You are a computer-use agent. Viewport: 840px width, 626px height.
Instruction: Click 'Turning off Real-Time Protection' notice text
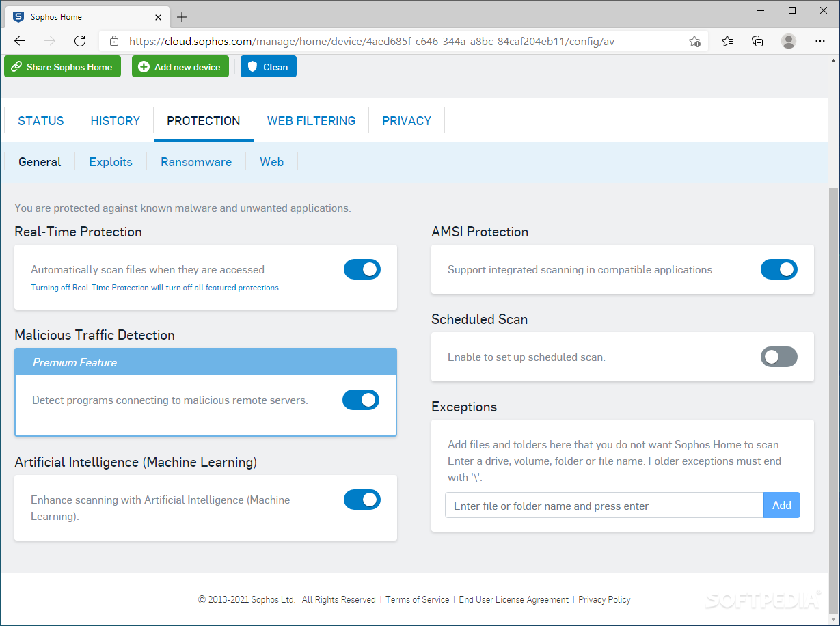(x=154, y=288)
